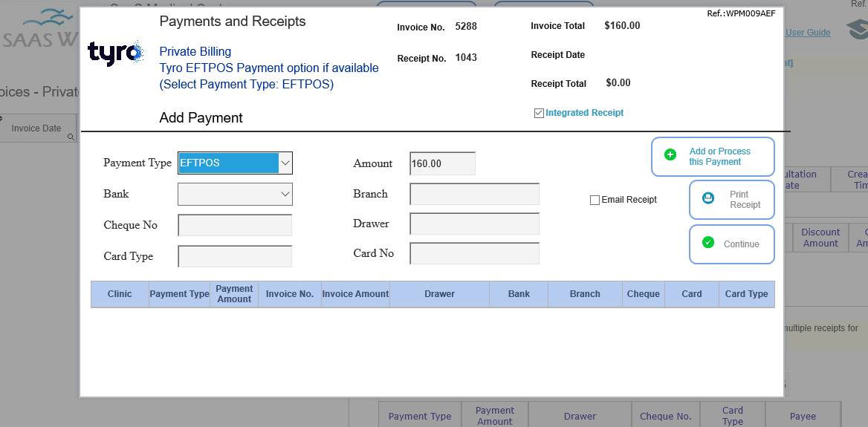
Task: Click the Payee column header in background table
Action: click(803, 417)
